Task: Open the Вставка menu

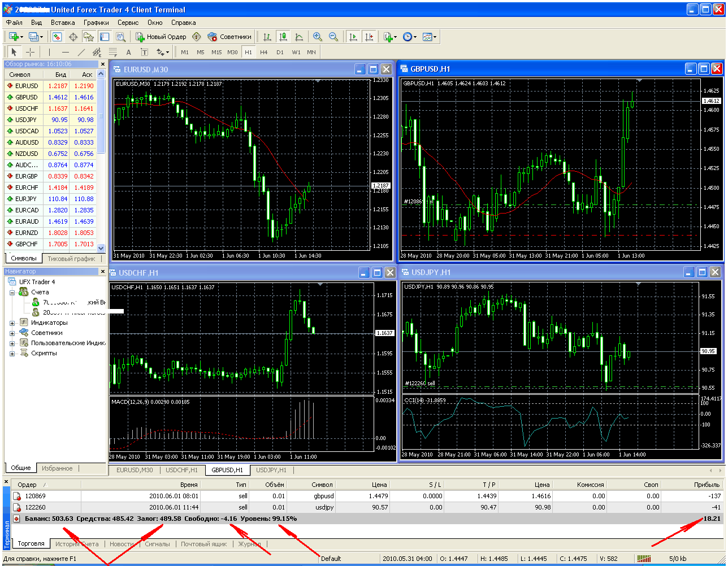Action: (63, 23)
